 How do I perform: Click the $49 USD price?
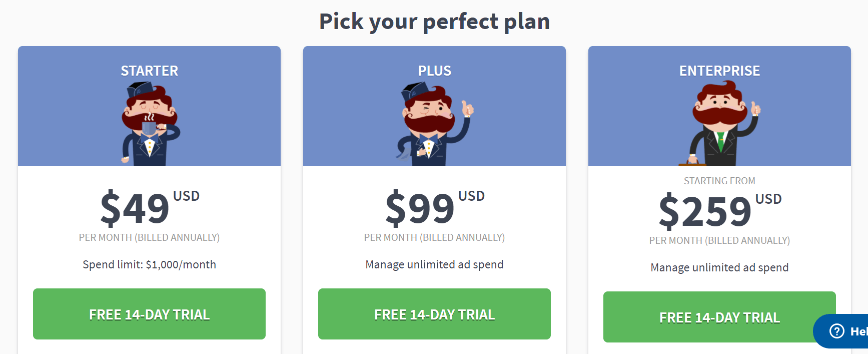pyautogui.click(x=150, y=207)
